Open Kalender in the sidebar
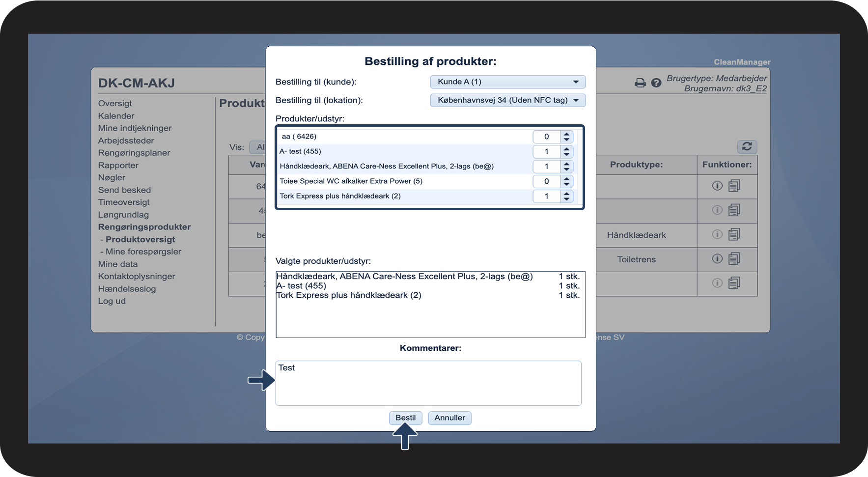Viewport: 868px width, 477px height. (x=116, y=116)
